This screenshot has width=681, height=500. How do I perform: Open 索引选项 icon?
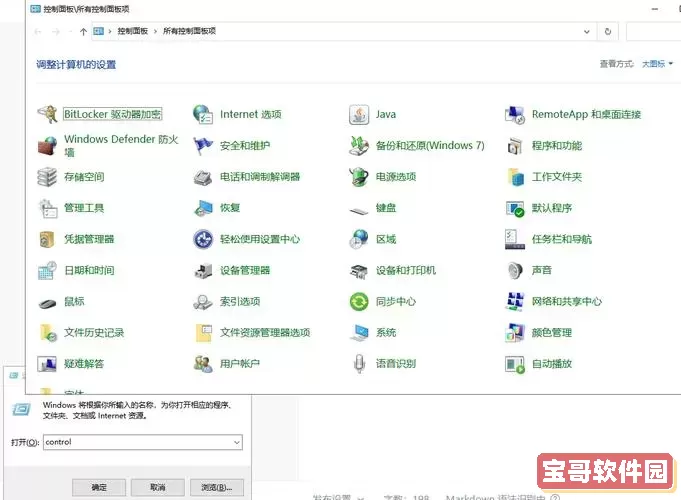[203, 302]
